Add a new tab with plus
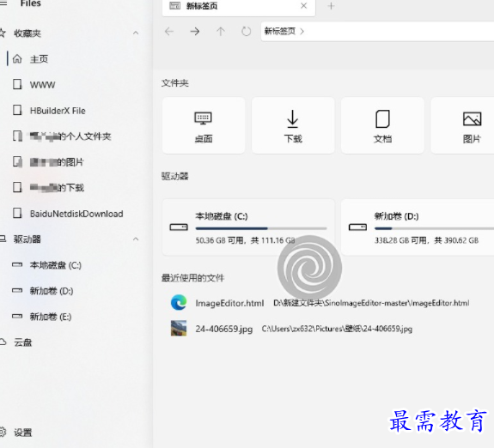This screenshot has height=448, width=494. click(x=331, y=6)
